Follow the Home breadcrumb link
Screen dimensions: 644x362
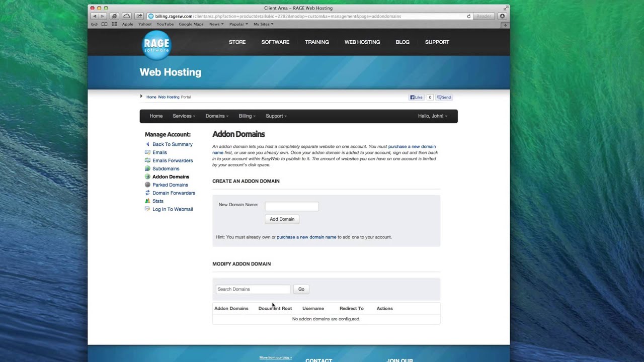[151, 97]
